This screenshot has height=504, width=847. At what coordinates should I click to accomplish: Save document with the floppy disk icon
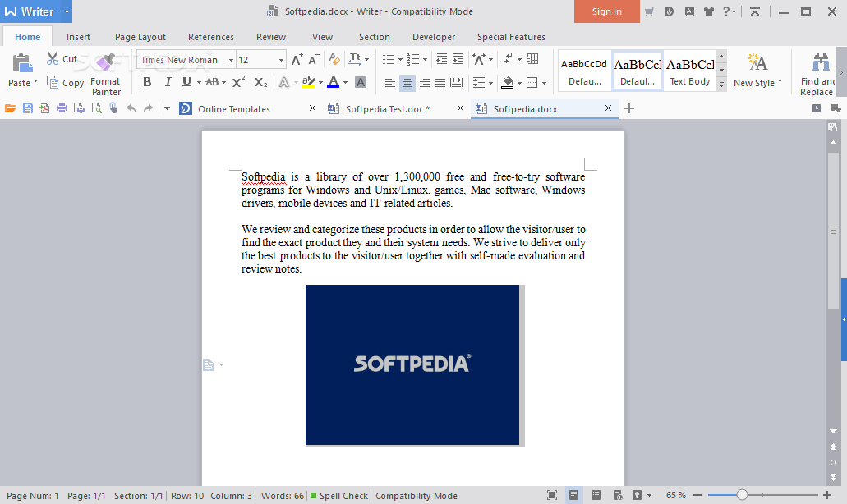[28, 108]
